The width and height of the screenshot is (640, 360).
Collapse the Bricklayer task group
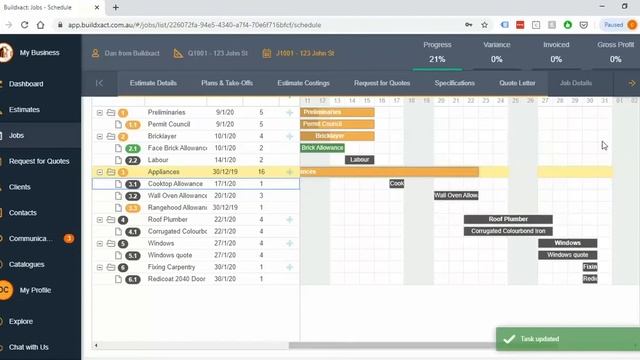(100, 136)
